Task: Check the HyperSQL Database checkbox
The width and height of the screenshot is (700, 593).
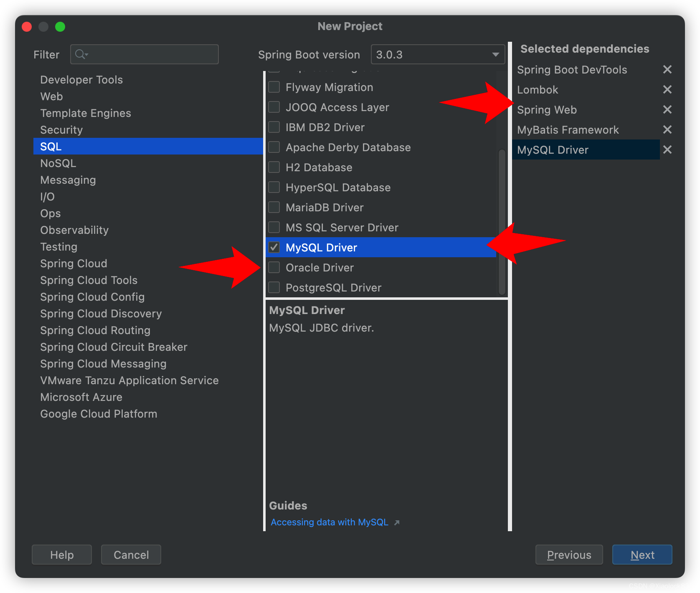Action: [274, 187]
